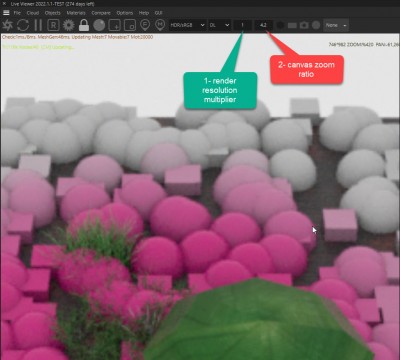400x360 pixels.
Task: Open the hamburger menu icon
Action: coord(6,13)
